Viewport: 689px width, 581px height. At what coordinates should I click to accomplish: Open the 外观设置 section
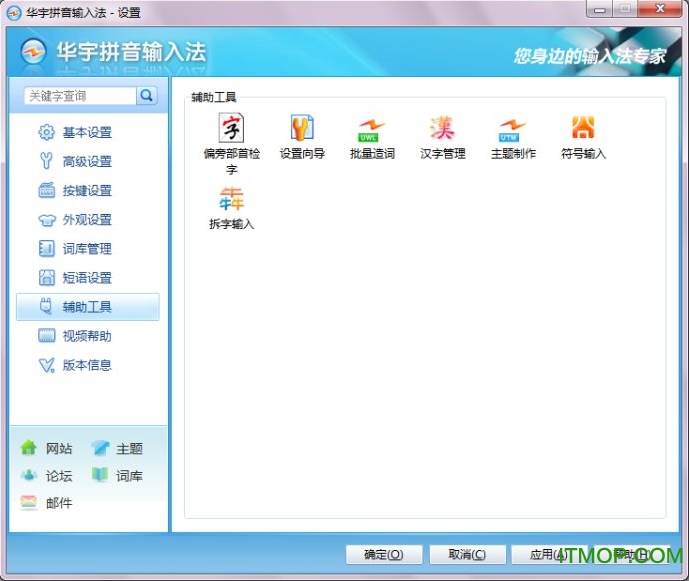click(x=87, y=219)
